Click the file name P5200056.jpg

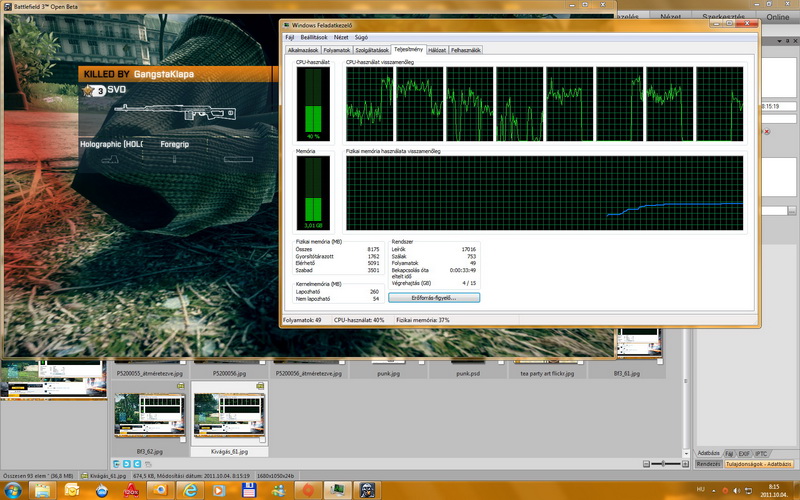tap(229, 373)
